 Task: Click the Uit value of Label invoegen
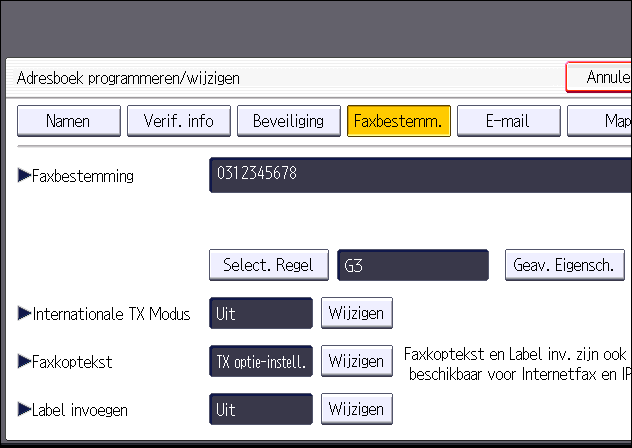(x=261, y=409)
